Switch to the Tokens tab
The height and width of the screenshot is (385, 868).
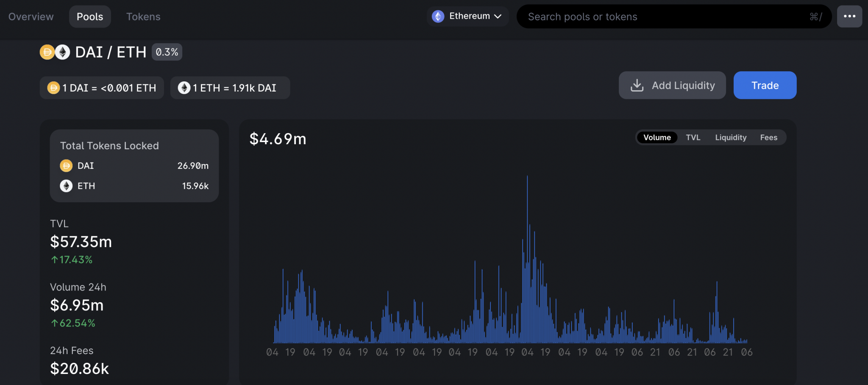pos(143,16)
